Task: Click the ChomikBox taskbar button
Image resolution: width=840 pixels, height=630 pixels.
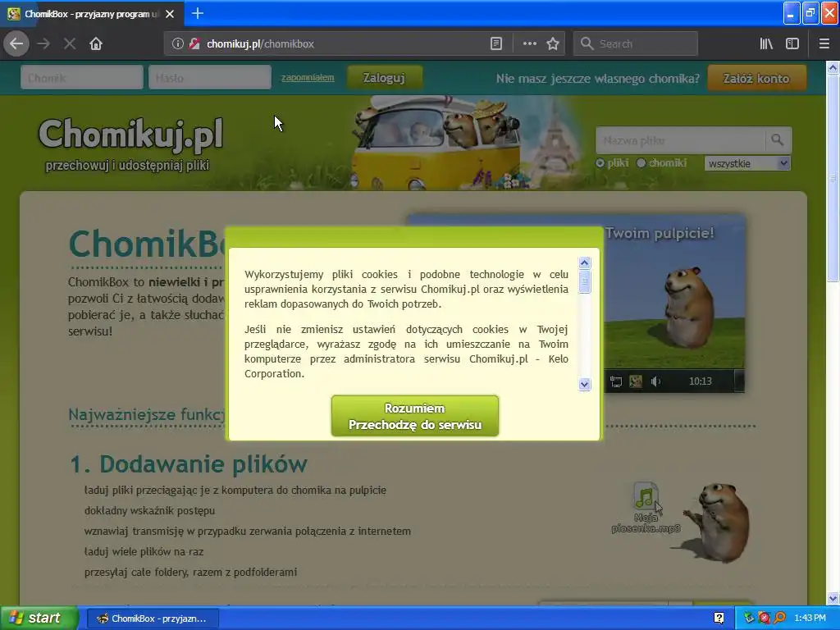Action: (x=153, y=619)
